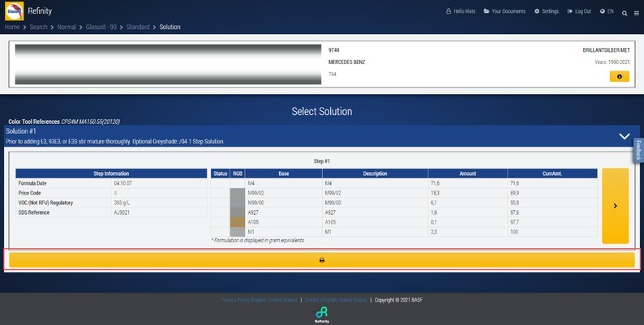Go to Search breadcrumb

39,27
